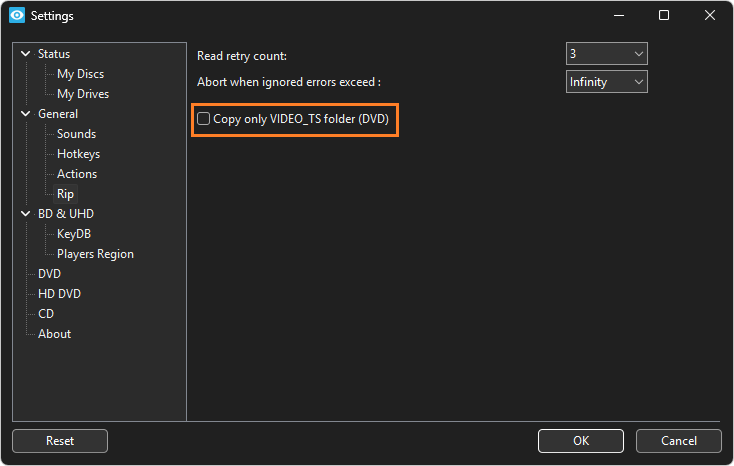Open the Players Region settings page
The width and height of the screenshot is (734, 466).
point(95,254)
